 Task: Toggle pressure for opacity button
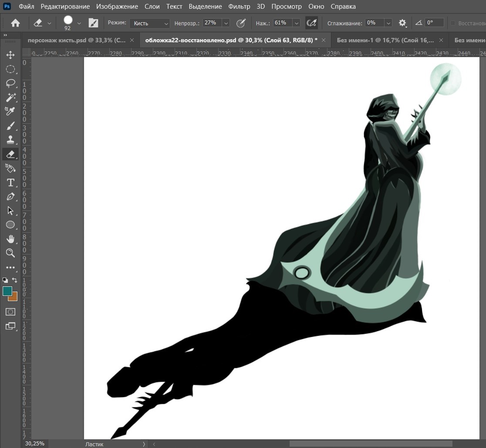coord(241,23)
